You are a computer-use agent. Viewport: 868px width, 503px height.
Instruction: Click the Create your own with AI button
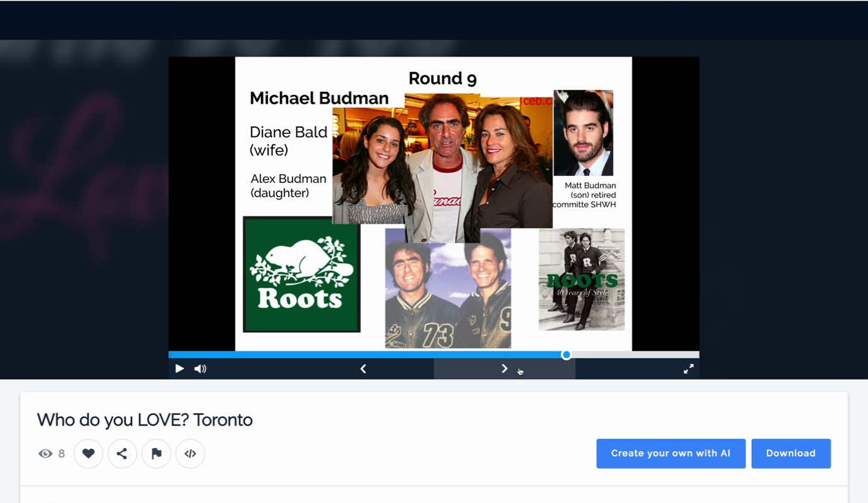point(670,453)
